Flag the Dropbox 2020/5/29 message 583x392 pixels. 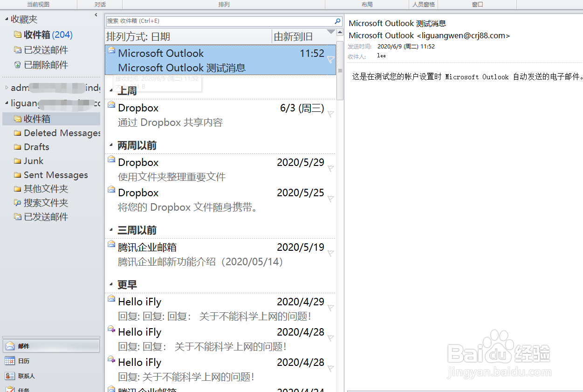click(330, 168)
